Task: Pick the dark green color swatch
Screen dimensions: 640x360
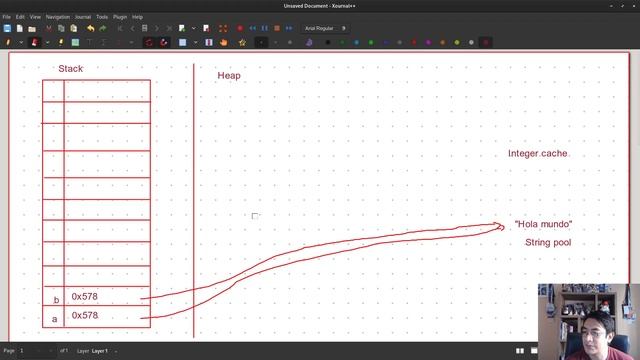Action: [342, 42]
